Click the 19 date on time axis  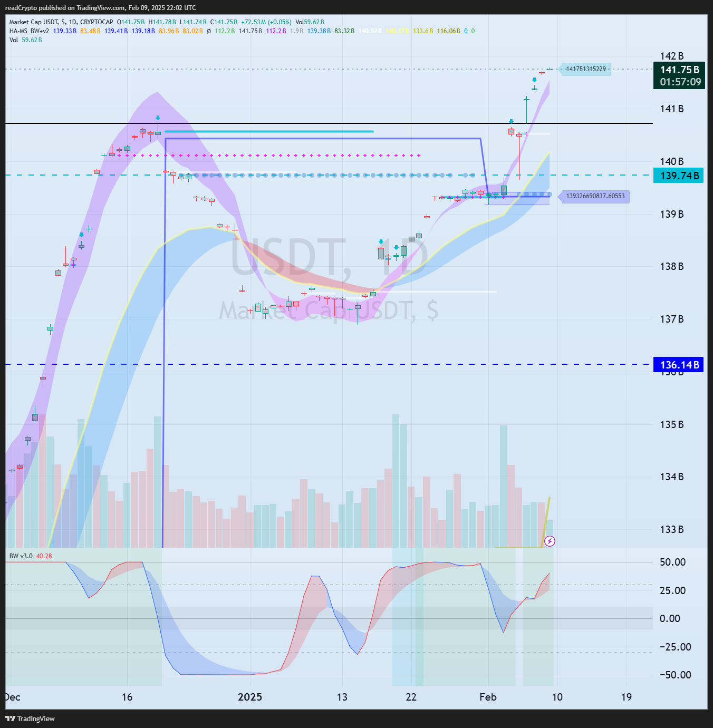tap(627, 697)
